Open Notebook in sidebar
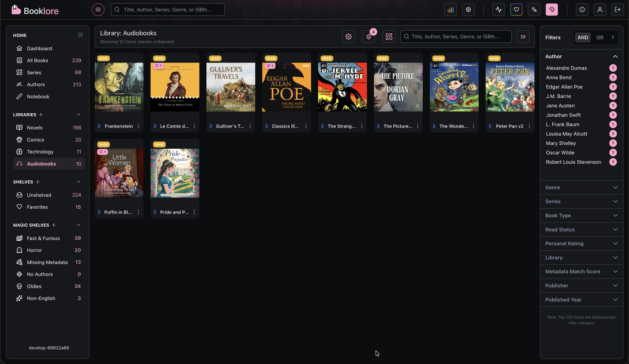 click(49, 96)
